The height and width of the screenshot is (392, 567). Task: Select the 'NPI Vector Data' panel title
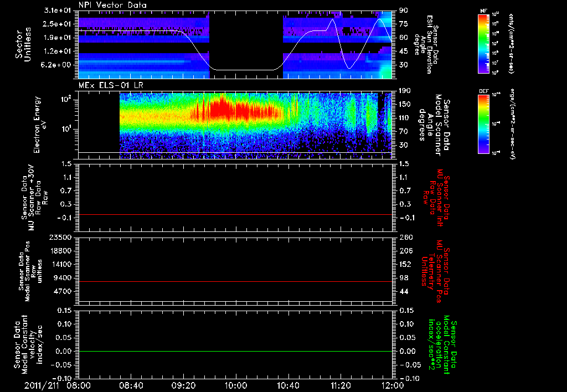(113, 5)
